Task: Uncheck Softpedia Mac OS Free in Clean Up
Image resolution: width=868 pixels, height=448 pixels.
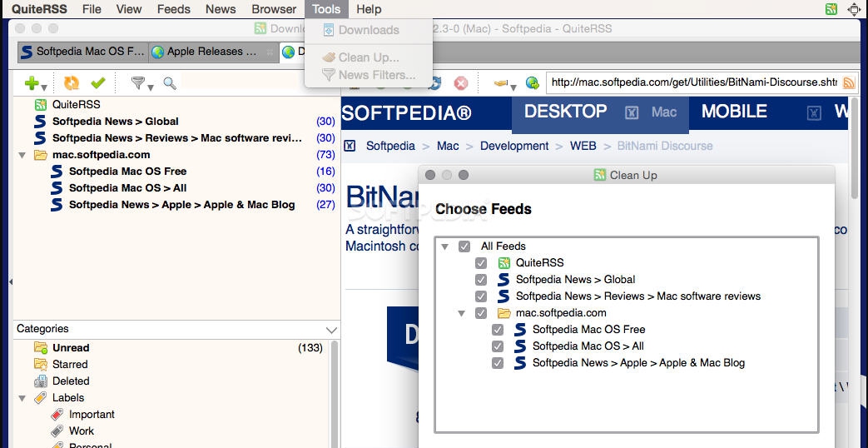Action: [498, 330]
